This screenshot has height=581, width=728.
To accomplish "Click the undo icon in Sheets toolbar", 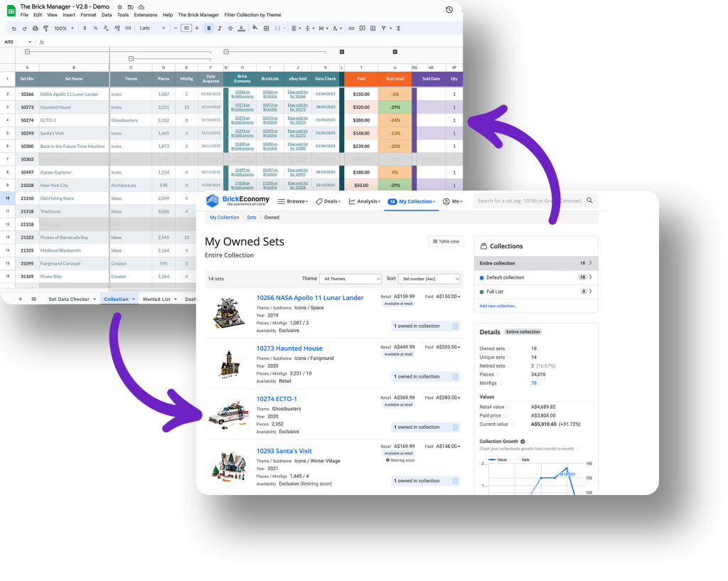I will click(14, 28).
